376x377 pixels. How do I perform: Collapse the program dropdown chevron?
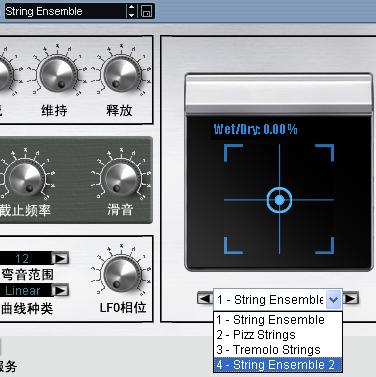(333, 299)
